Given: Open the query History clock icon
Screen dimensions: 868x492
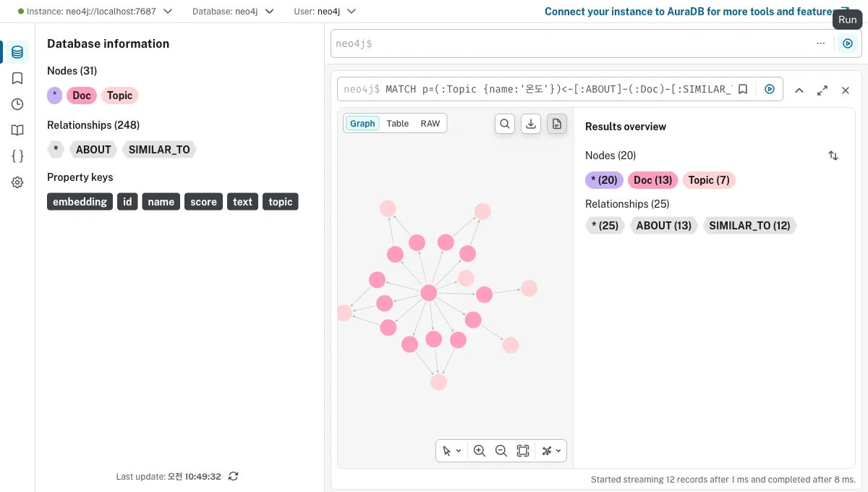Looking at the screenshot, I should pos(17,104).
